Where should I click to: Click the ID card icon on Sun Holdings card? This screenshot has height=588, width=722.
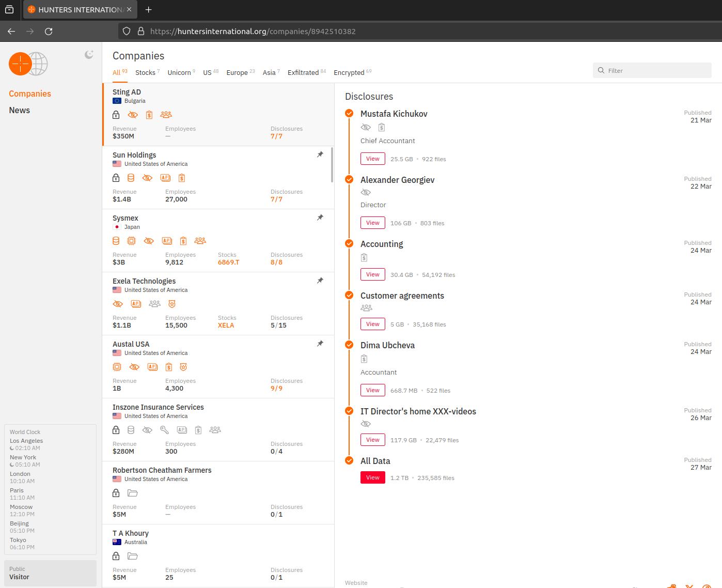pyautogui.click(x=165, y=178)
